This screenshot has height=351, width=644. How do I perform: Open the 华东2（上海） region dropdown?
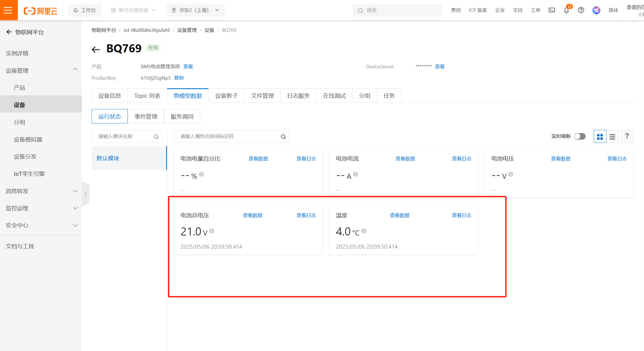point(195,10)
